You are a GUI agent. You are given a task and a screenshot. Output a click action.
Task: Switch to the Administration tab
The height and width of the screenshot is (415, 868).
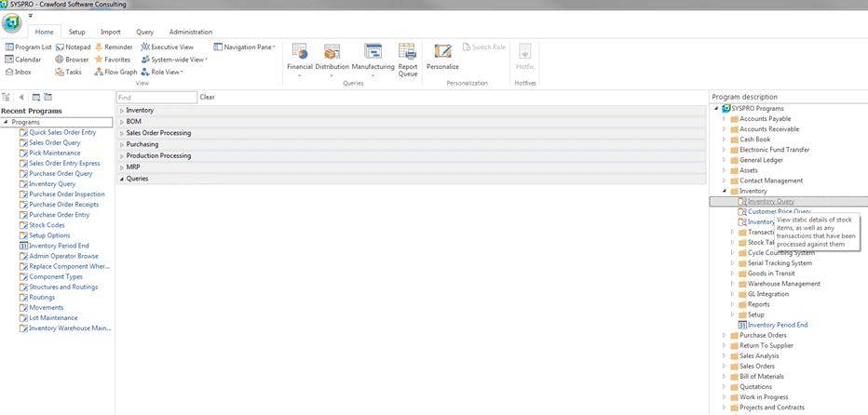click(x=191, y=32)
